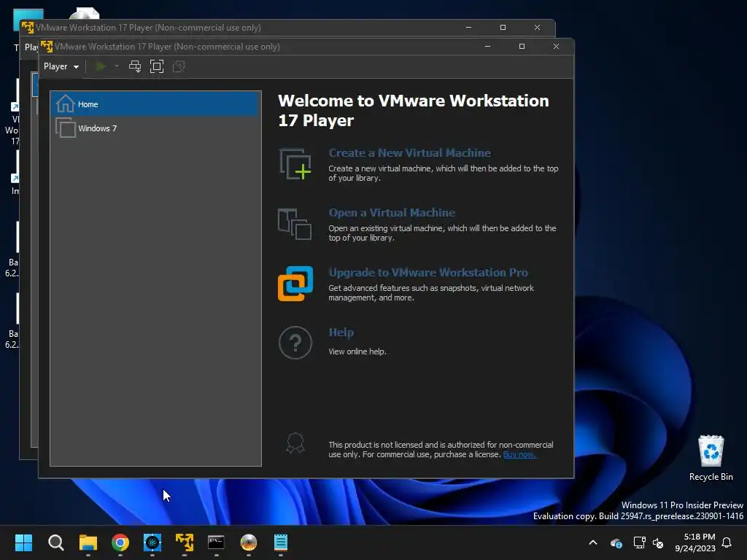
Task: Click the muted volume tray icon
Action: tap(658, 542)
